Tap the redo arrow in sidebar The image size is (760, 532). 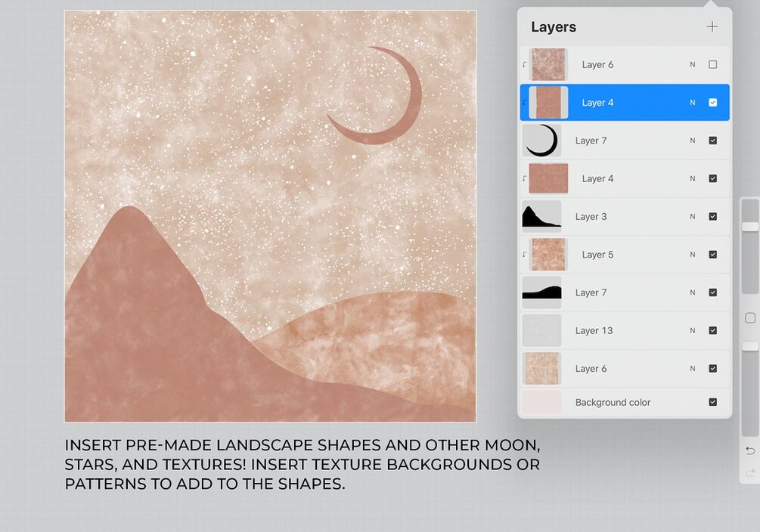click(750, 473)
